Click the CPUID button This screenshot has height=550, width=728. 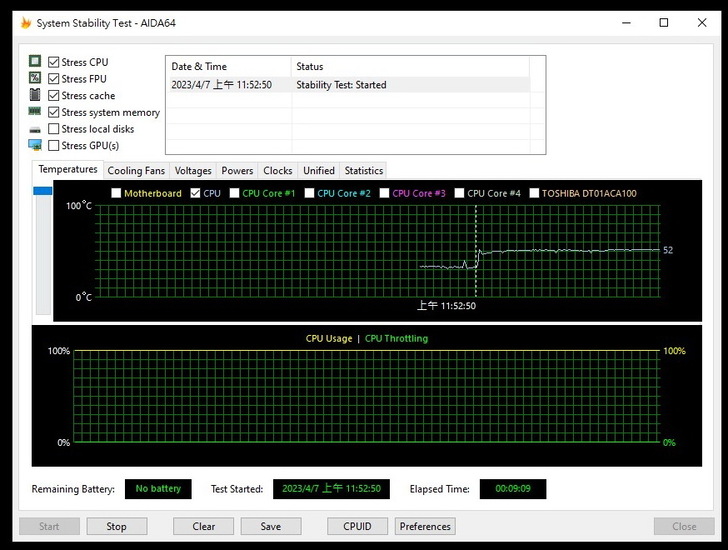[357, 526]
